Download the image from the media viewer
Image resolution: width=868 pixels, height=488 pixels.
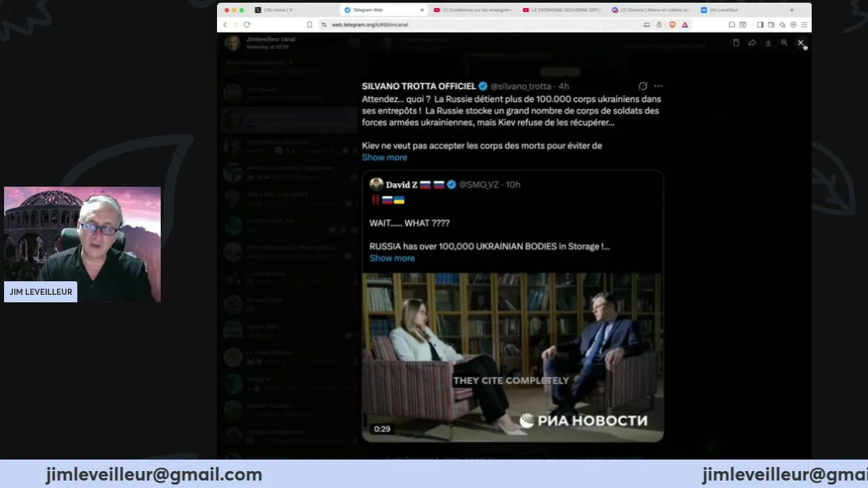click(768, 43)
